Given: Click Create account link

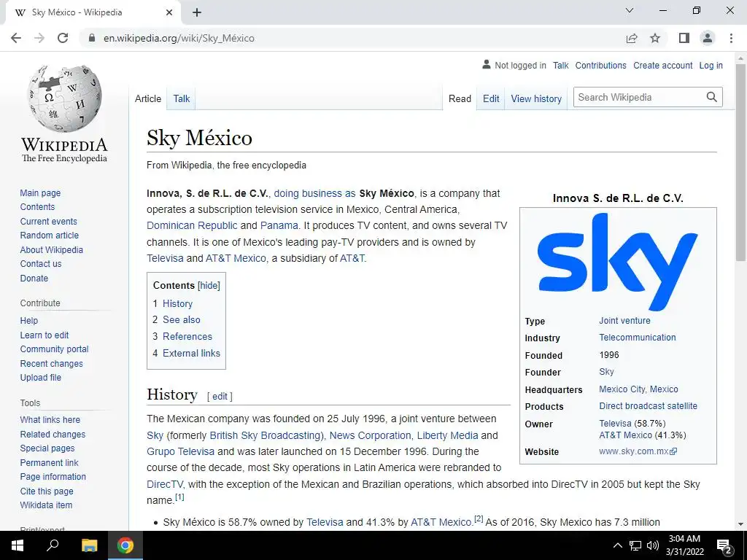Looking at the screenshot, I should [662, 65].
